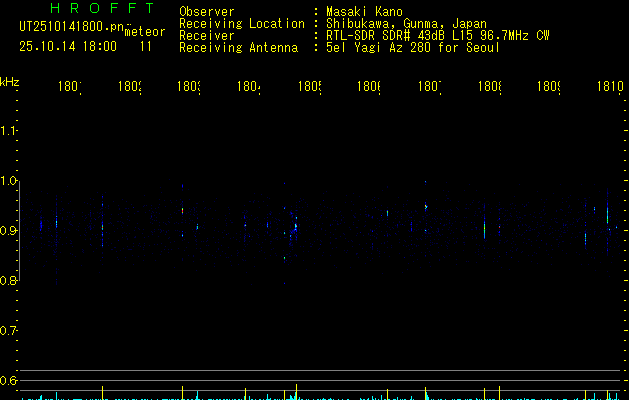Click the meteor count value 11
This screenshot has width=629, height=400.
pos(146,47)
